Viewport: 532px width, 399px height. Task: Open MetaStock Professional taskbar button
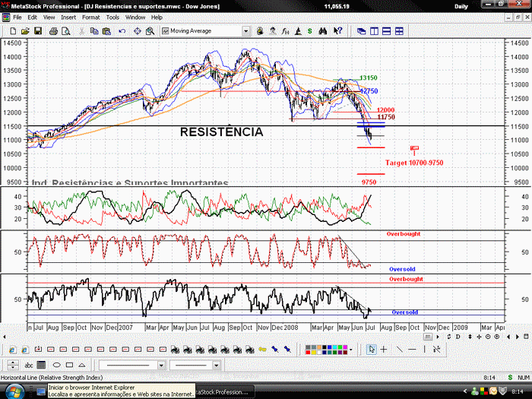point(224,392)
